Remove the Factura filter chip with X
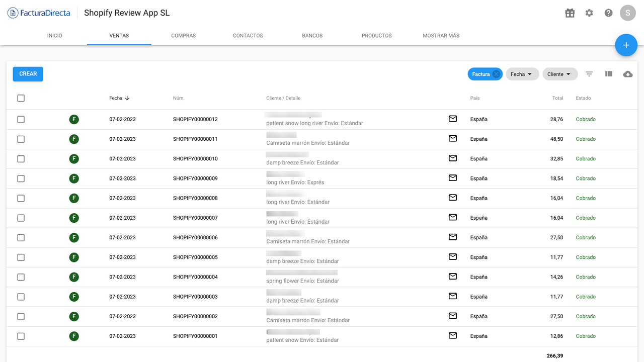This screenshot has height=362, width=644. pyautogui.click(x=496, y=74)
